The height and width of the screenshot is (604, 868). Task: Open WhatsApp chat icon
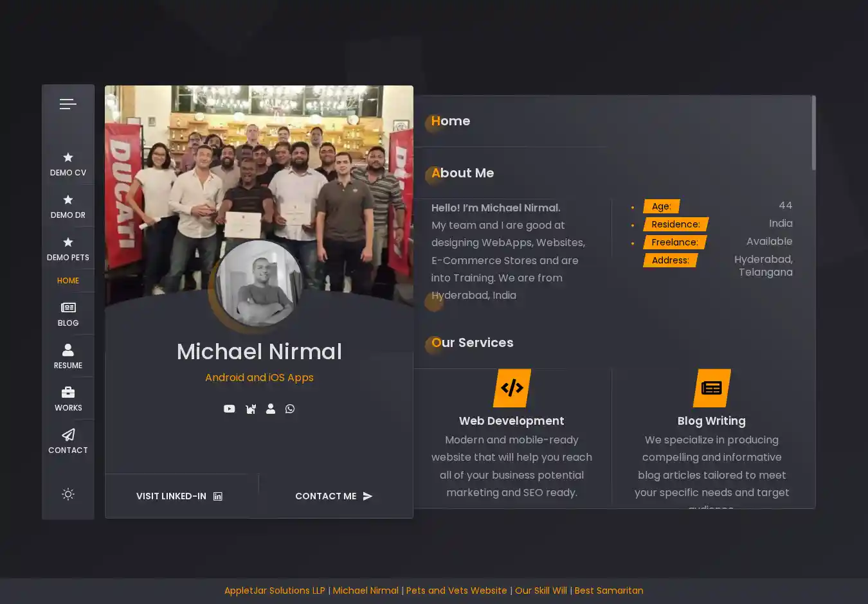[x=290, y=409]
